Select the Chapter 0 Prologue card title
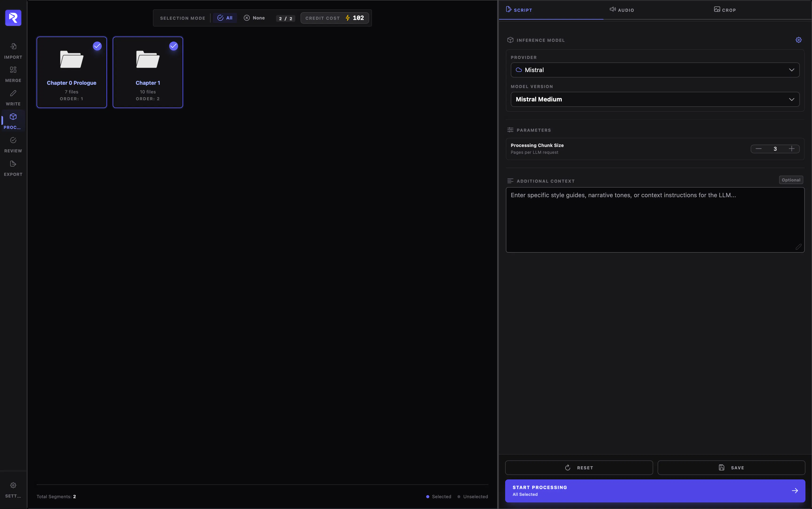The width and height of the screenshot is (812, 509). coord(71,83)
